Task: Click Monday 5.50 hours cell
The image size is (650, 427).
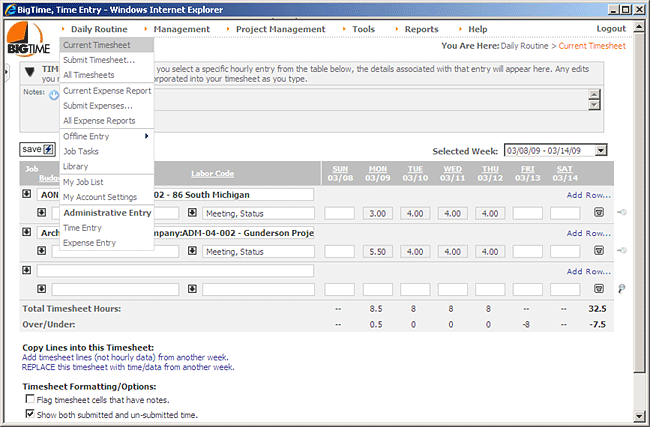Action: tap(378, 252)
